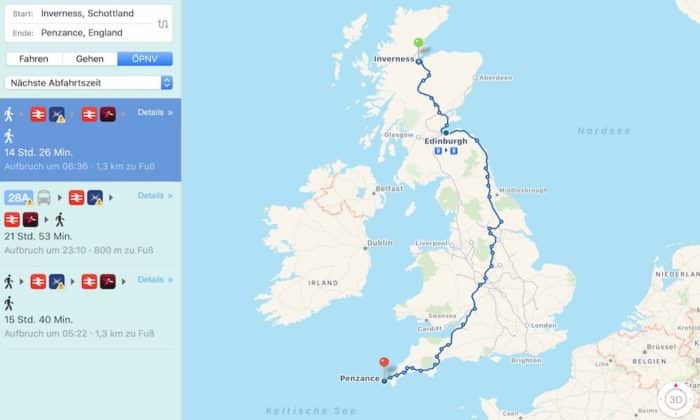700x420 pixels.
Task: Select the Fahren transport mode
Action: (x=34, y=59)
